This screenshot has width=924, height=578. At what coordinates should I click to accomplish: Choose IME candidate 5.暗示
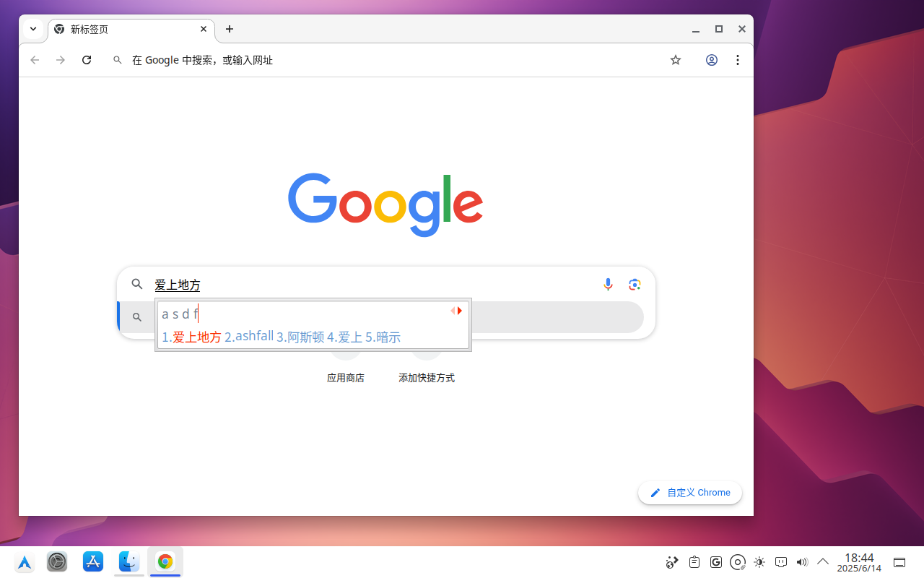click(x=383, y=337)
